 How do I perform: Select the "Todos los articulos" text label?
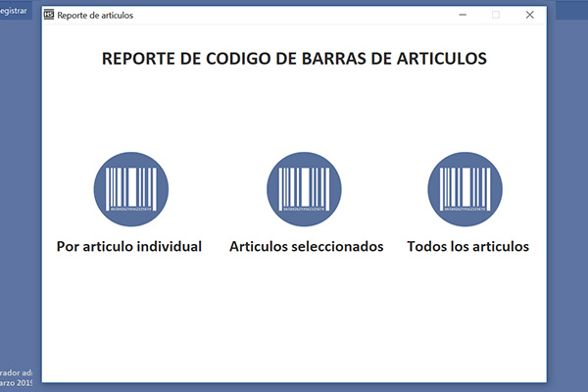(x=467, y=247)
